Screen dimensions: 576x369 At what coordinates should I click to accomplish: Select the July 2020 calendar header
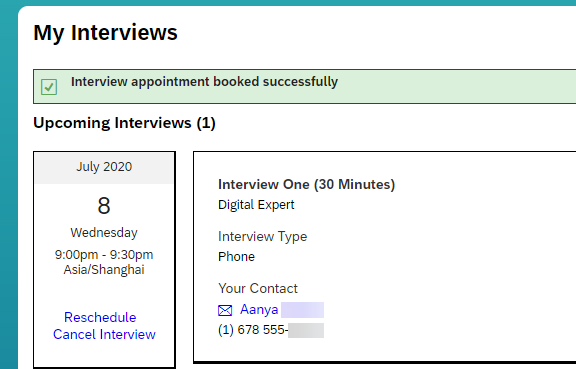coord(104,168)
